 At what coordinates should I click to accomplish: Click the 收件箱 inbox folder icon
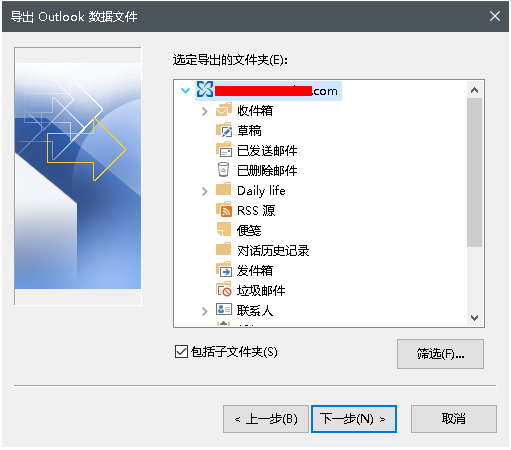[224, 110]
